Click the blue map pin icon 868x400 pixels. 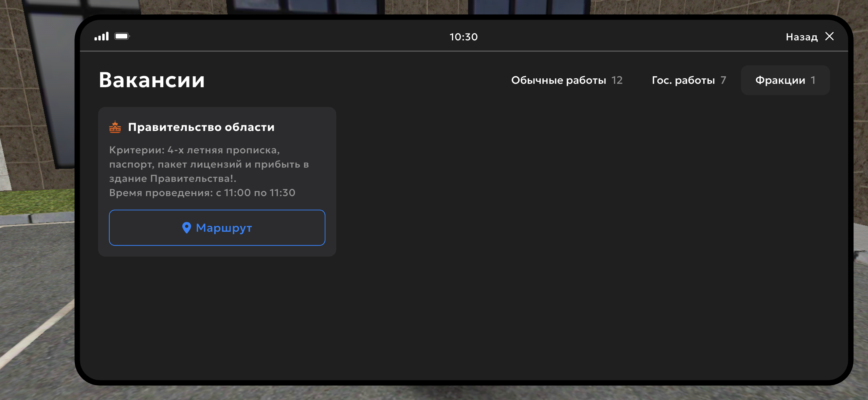click(186, 228)
